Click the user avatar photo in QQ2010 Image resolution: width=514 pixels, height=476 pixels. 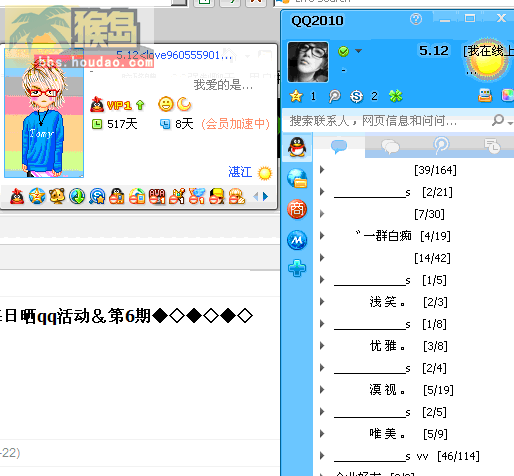pyautogui.click(x=308, y=62)
